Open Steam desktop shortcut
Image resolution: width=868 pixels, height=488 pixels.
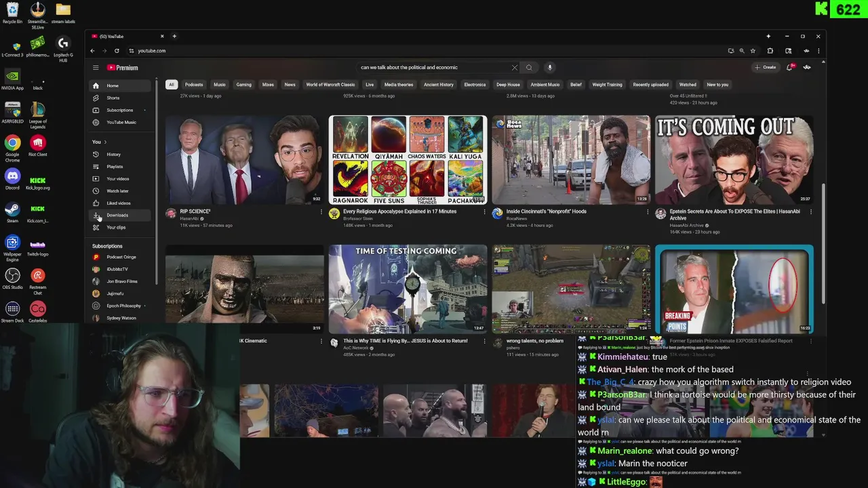coord(12,213)
